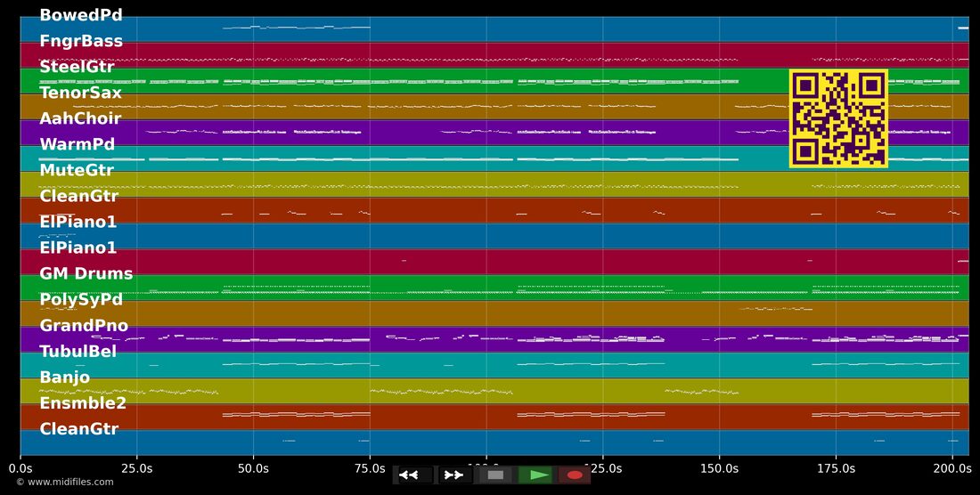Image resolution: width=980 pixels, height=495 pixels.
Task: Jump to the 25.0s timeline label
Action: [137, 467]
